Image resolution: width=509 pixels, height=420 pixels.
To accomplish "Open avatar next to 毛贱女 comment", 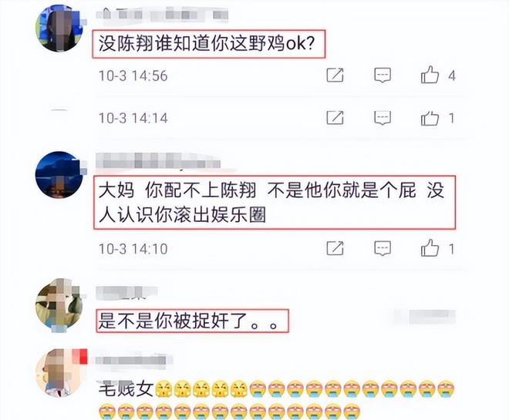I will pos(60,373).
